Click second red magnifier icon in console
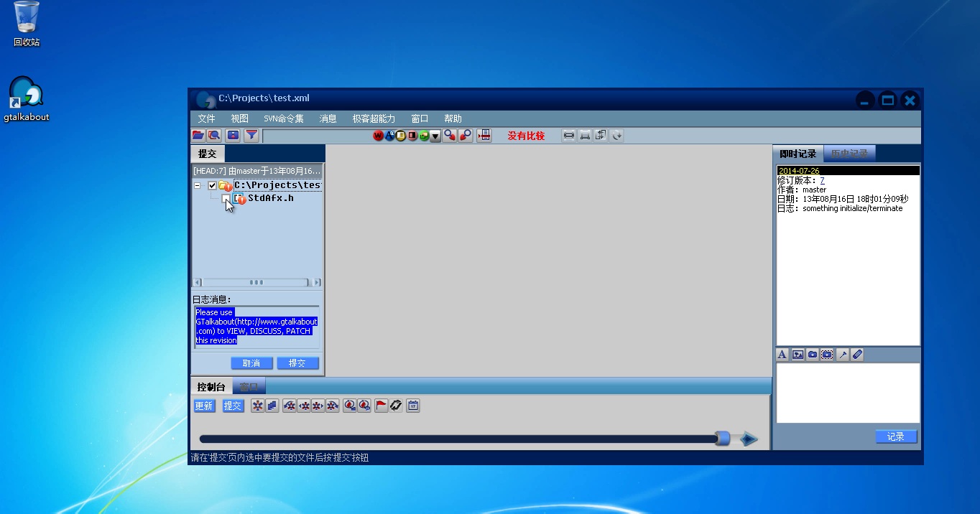 pos(364,406)
